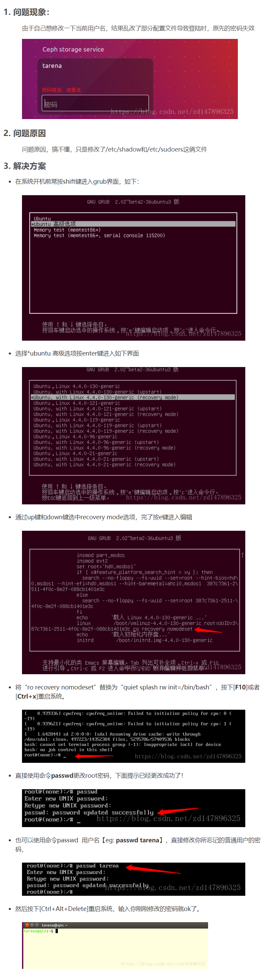Choose the highlighted *Ubuntu 高级选项 GRUB entry

(133, 224)
